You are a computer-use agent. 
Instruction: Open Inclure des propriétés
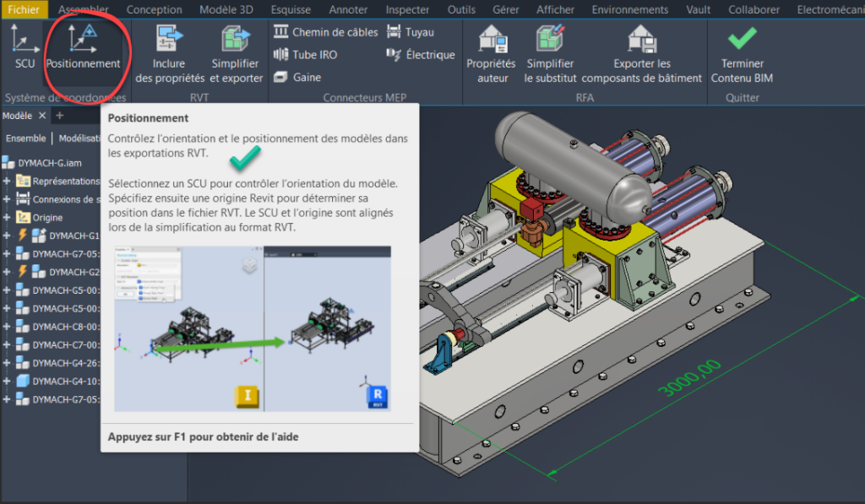(169, 54)
